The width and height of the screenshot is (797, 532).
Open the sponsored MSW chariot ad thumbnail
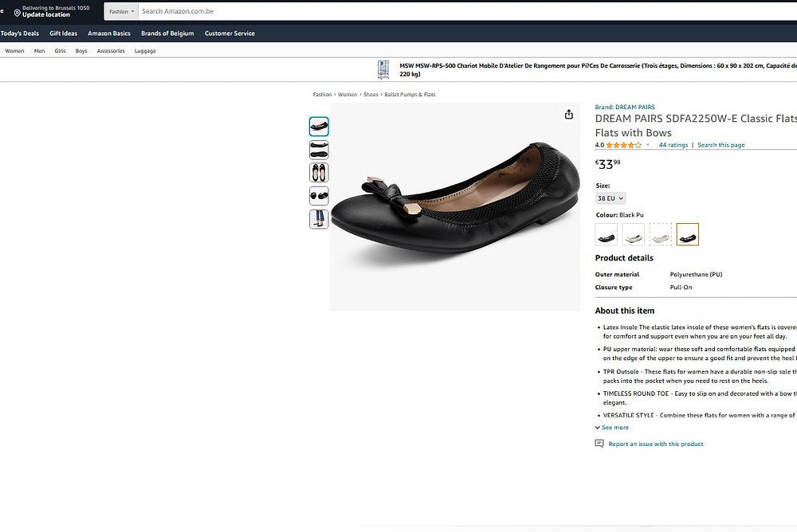(383, 70)
